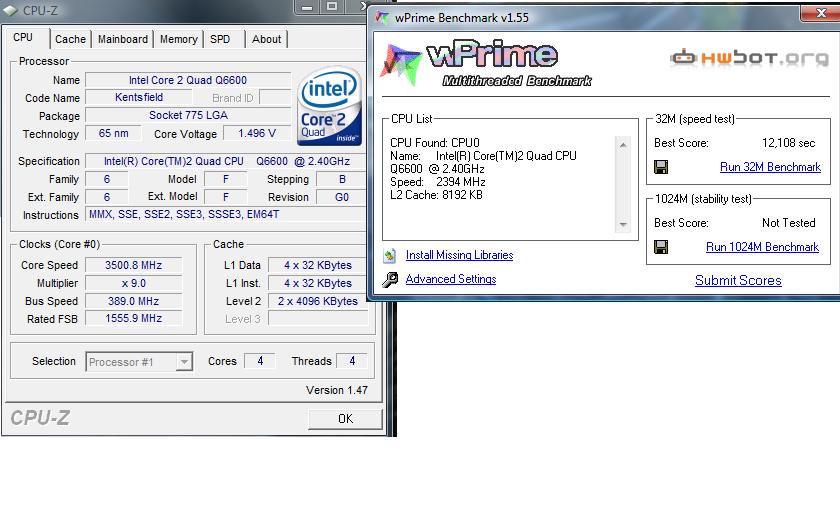
Task: Click the Advanced Settings wrench icon
Action: [390, 279]
